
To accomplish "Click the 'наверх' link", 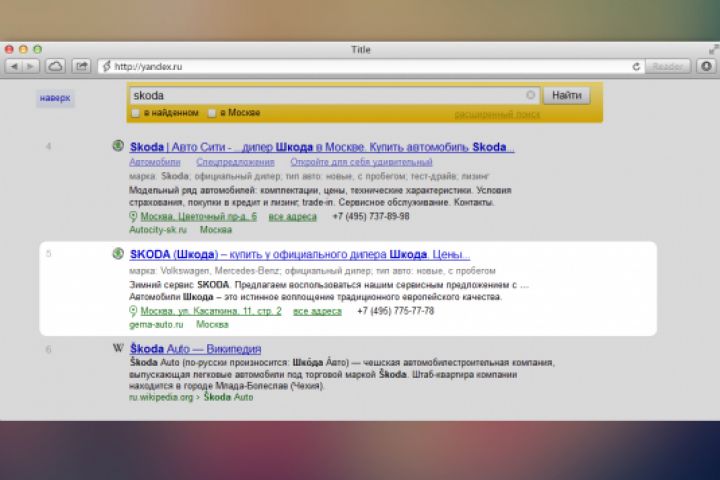I will pos(55,98).
